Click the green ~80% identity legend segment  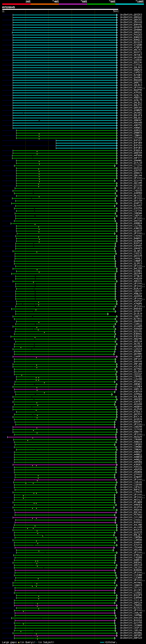point(101,4)
